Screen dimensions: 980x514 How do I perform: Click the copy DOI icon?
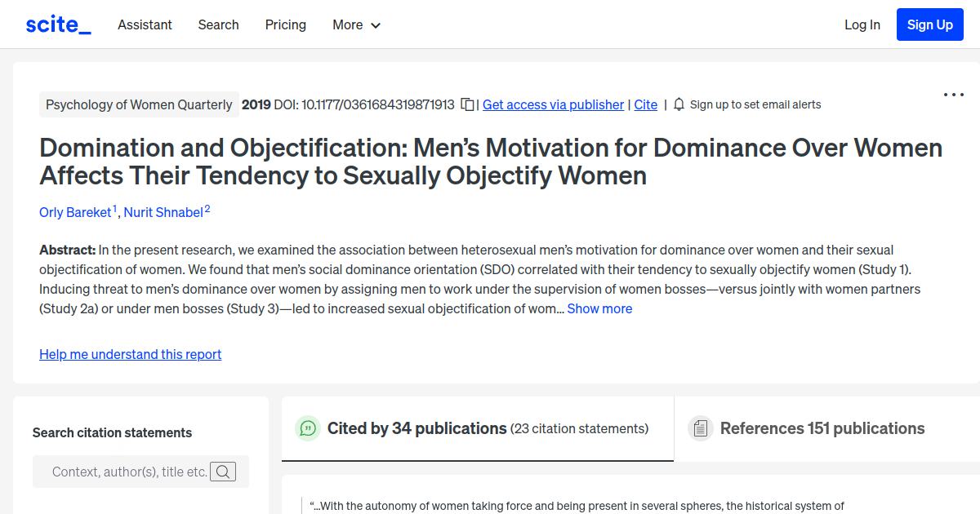(x=466, y=104)
